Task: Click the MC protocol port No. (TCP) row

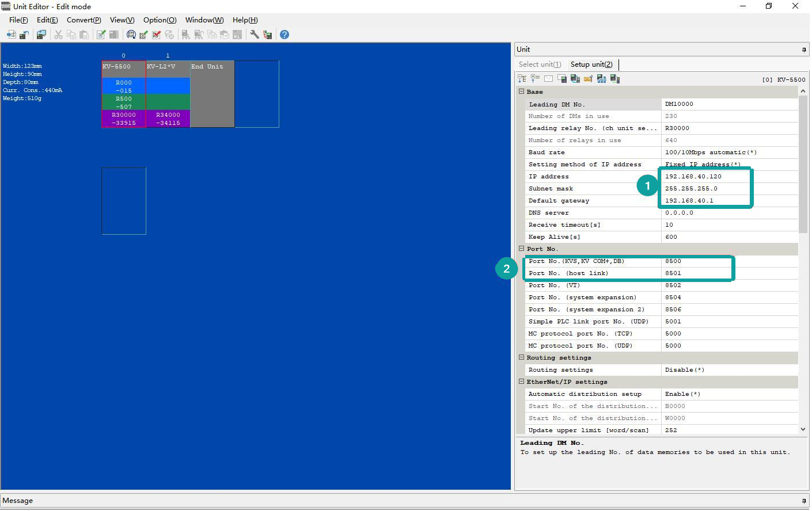Action: [x=661, y=334]
